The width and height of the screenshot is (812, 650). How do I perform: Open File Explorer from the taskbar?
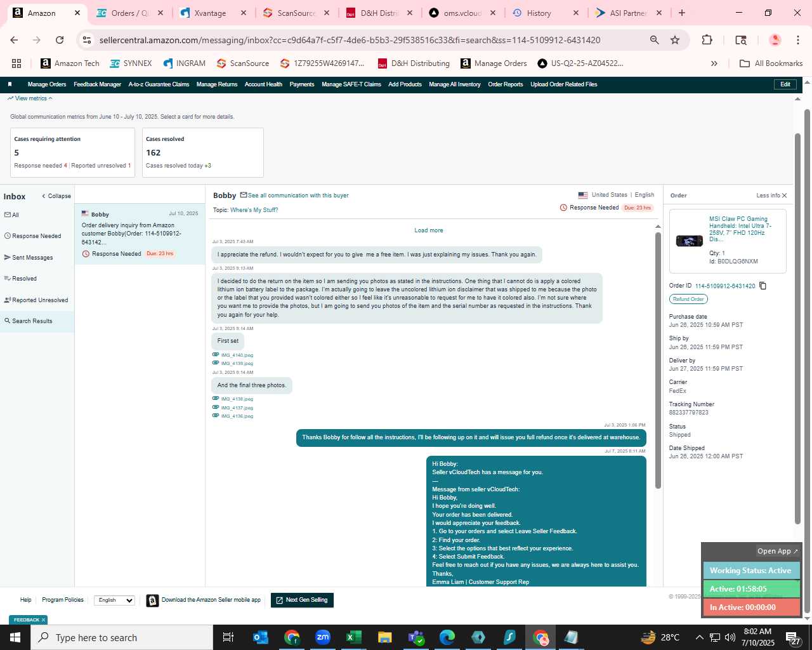(384, 637)
